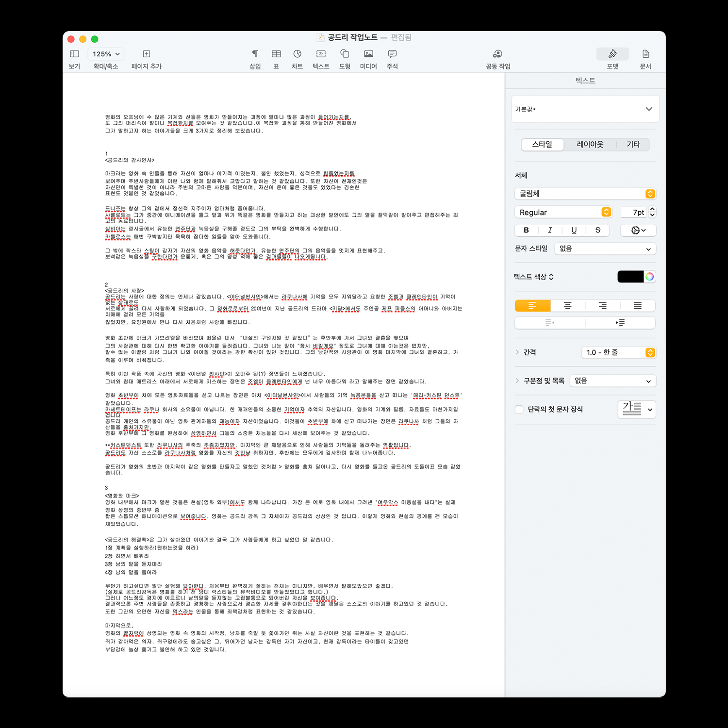The image size is (728, 728).
Task: Increase paragraph indent
Action: coord(620,323)
